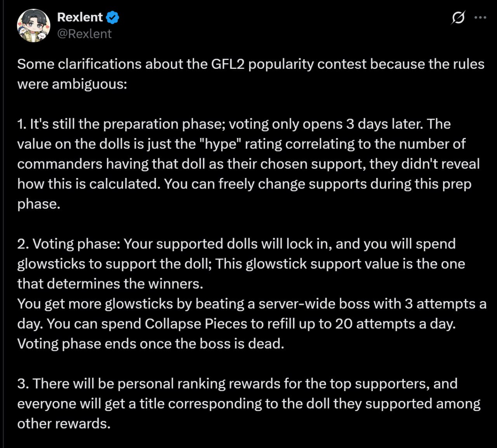The height and width of the screenshot is (448, 497).
Task: Click the line starting "glowsticks to support the doll"
Action: 241,264
